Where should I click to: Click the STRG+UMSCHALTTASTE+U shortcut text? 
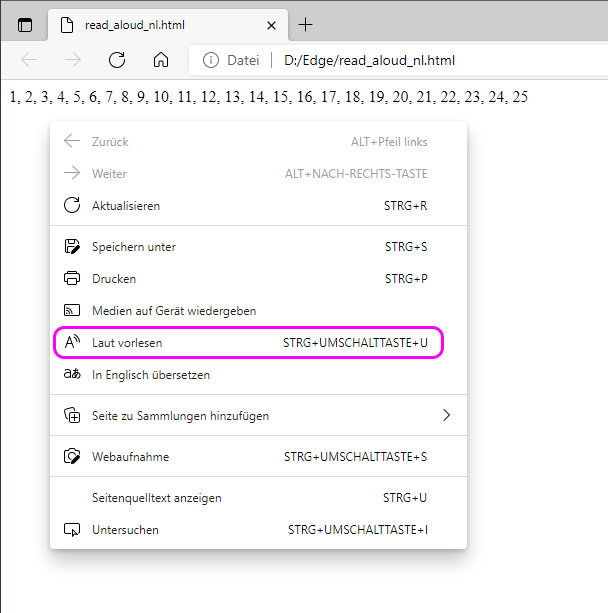click(355, 343)
